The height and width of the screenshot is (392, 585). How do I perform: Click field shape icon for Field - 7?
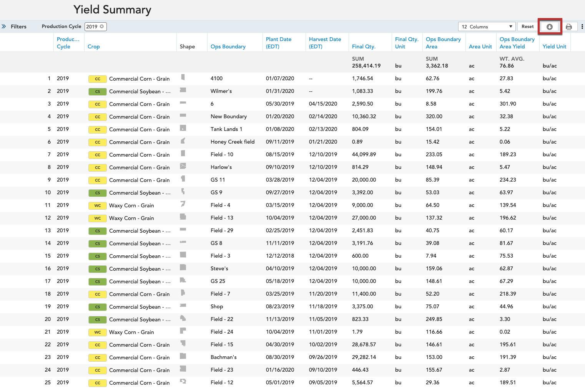pos(183,293)
